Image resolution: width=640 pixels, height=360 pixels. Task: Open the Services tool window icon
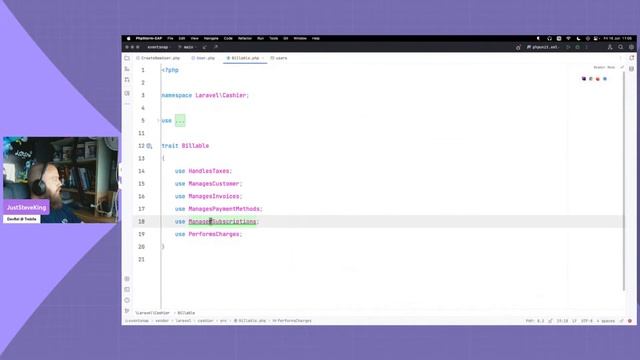pos(127,279)
